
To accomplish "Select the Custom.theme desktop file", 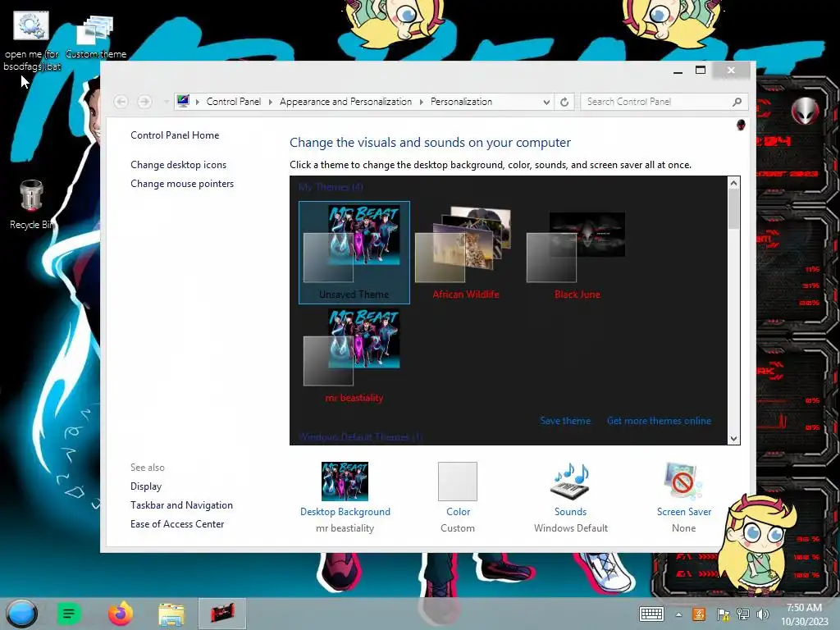I will point(95,36).
